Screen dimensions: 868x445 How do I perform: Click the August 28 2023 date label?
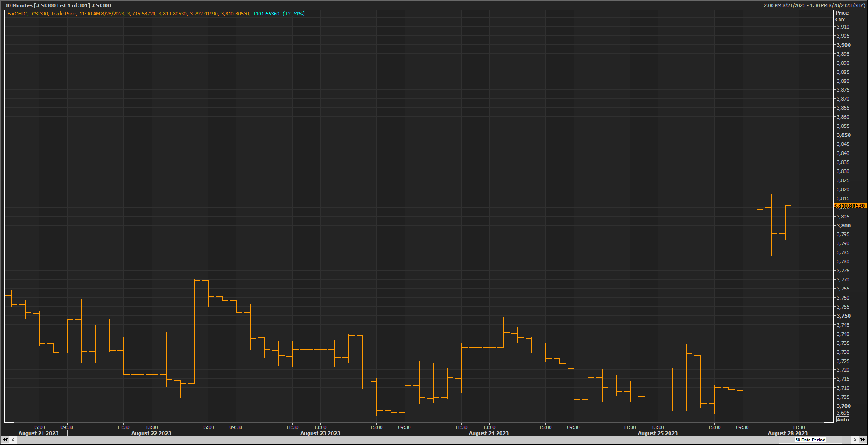tap(788, 433)
